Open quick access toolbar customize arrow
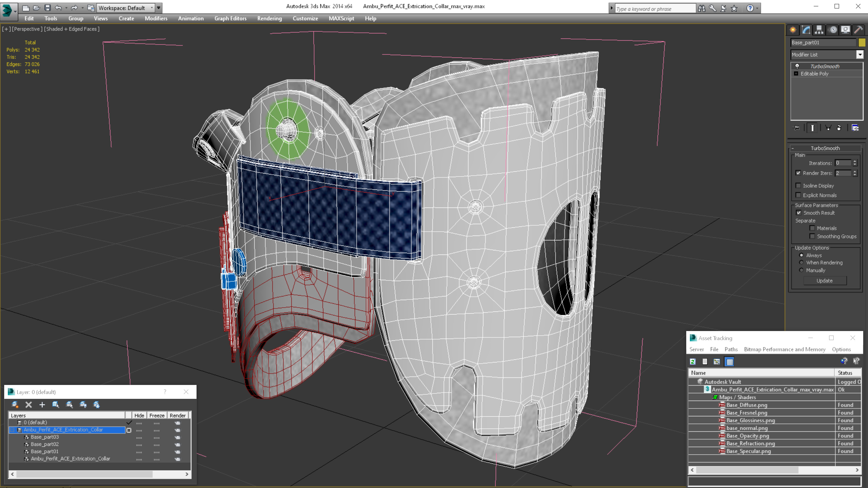The image size is (868, 488). pyautogui.click(x=159, y=8)
